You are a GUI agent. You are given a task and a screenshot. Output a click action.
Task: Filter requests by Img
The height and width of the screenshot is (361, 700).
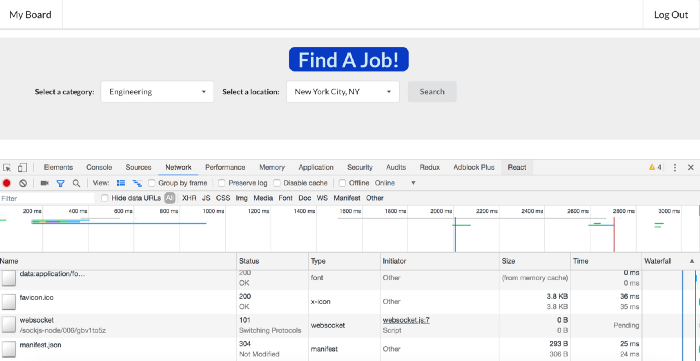point(242,198)
